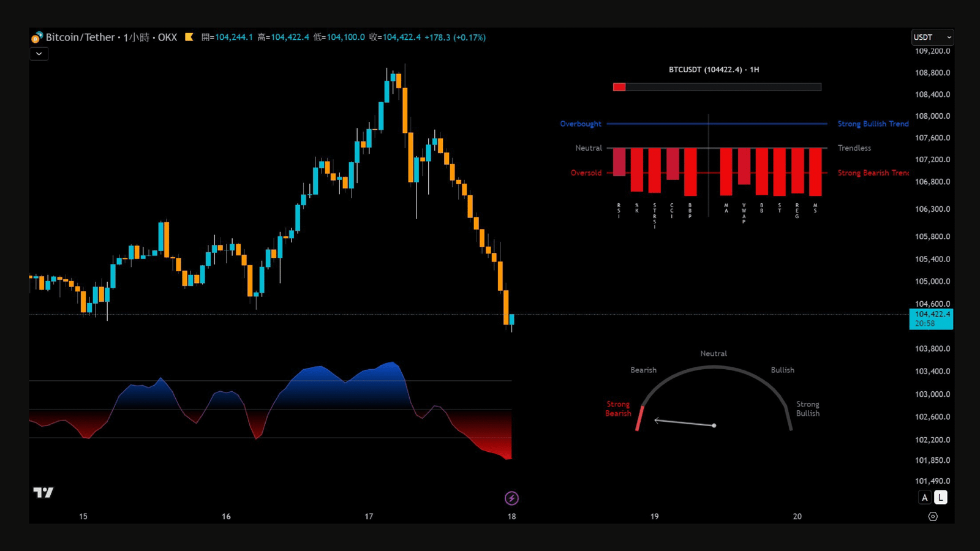Viewport: 980px width, 551px height.
Task: Collapse the legend with chevron arrow
Action: tap(39, 54)
